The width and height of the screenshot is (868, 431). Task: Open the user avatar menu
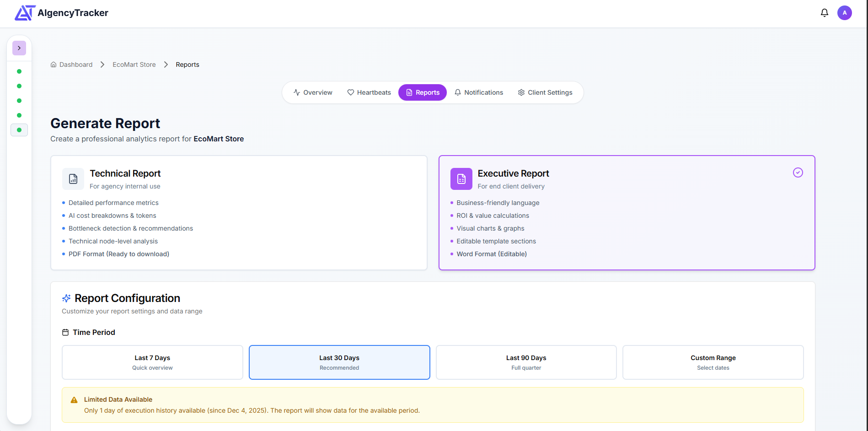[844, 13]
